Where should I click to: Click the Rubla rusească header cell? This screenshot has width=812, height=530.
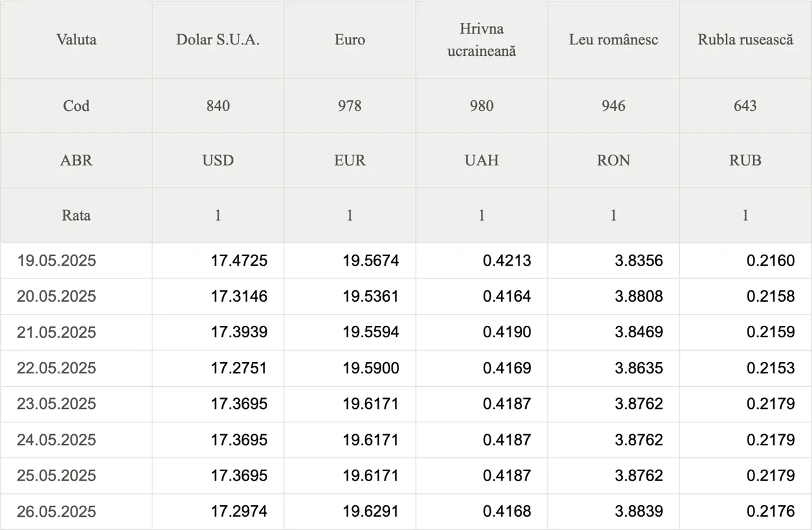tap(745, 40)
